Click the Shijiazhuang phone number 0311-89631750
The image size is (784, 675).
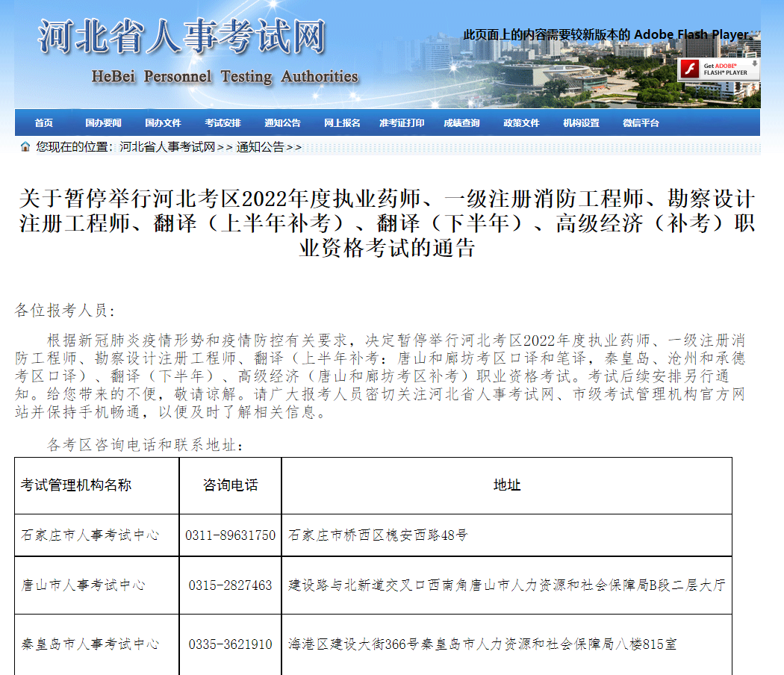point(230,535)
